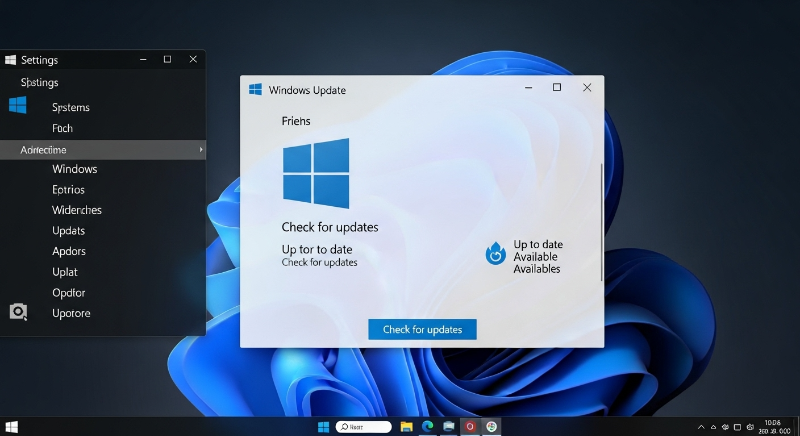
Task: Click the blue refresh flame status icon
Action: click(x=495, y=253)
